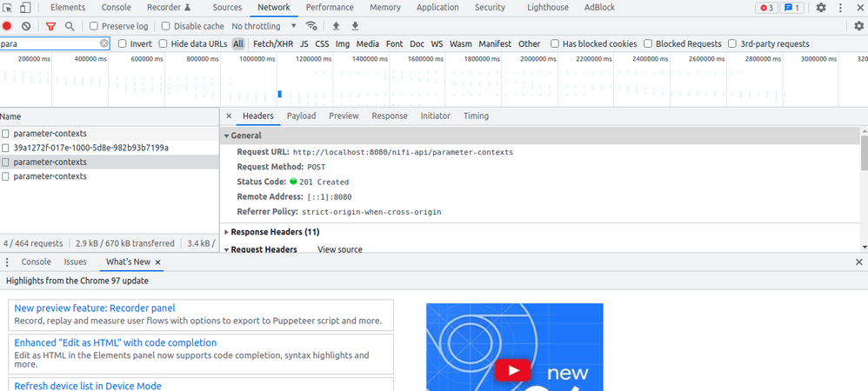Image resolution: width=868 pixels, height=391 pixels.
Task: Show the Timing tab
Action: pos(476,116)
